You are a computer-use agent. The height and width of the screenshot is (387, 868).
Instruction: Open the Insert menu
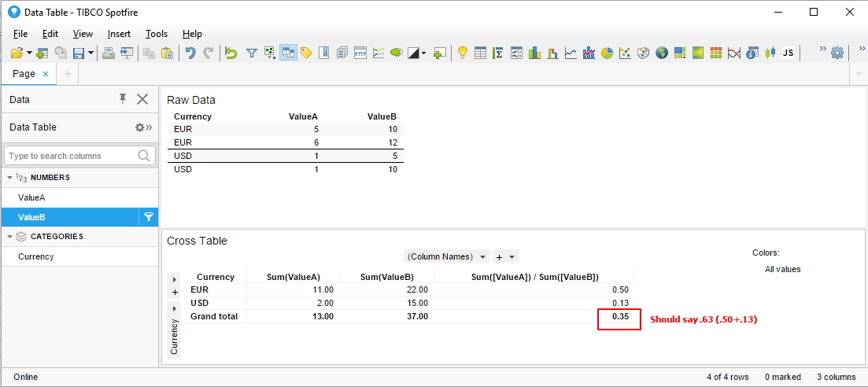[119, 34]
